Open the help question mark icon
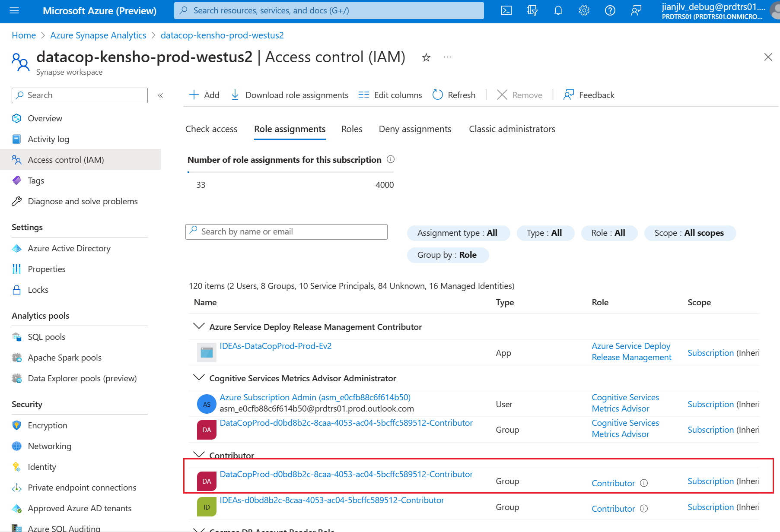Image resolution: width=780 pixels, height=532 pixels. [x=610, y=10]
